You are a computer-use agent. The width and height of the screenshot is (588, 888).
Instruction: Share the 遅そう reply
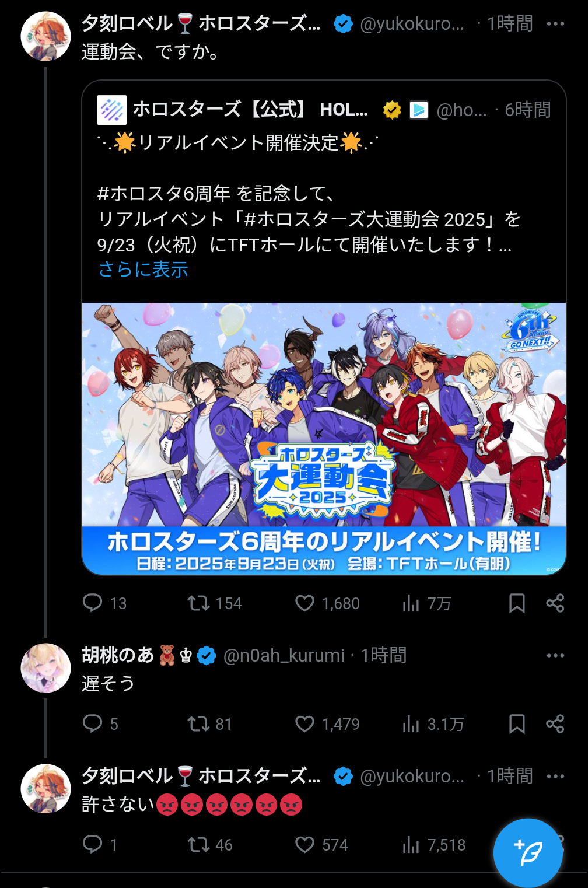(555, 724)
